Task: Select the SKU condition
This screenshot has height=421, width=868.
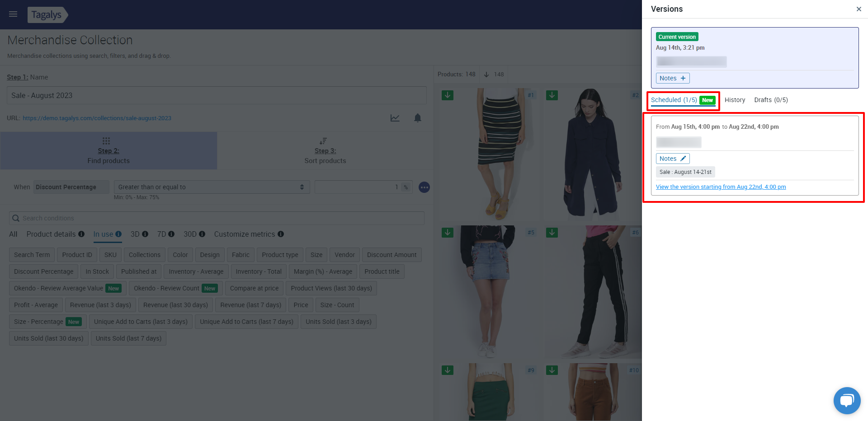Action: [110, 255]
